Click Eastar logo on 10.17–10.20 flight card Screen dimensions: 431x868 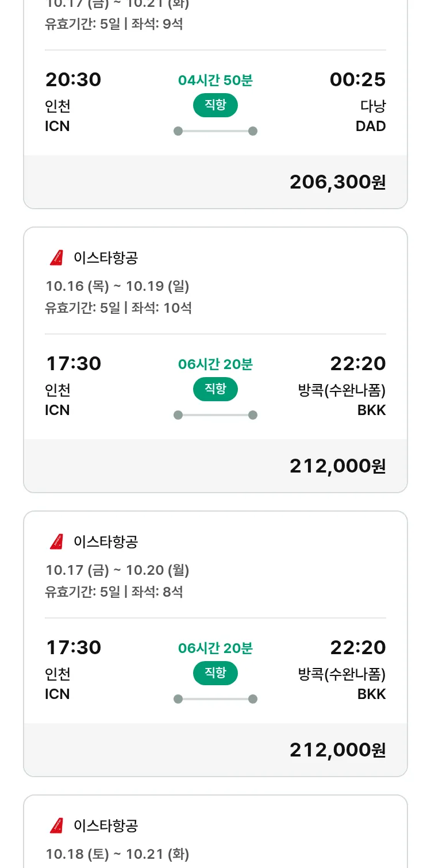(x=56, y=542)
